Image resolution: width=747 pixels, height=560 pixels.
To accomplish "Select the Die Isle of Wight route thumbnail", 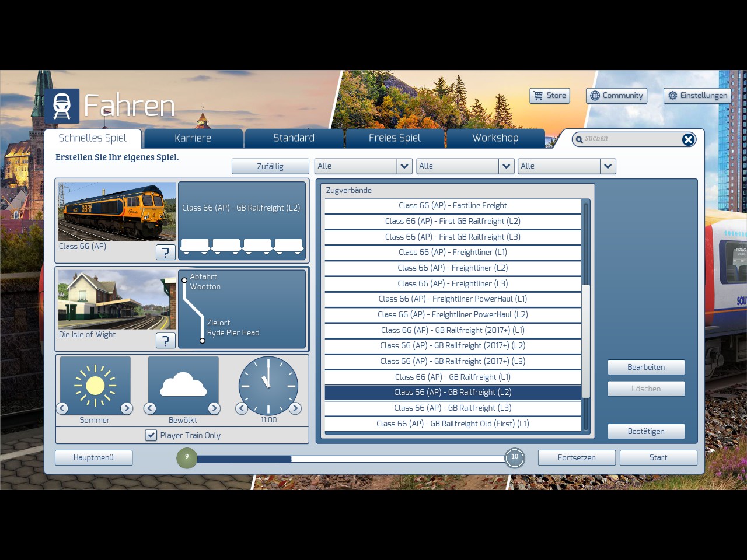I will [117, 299].
